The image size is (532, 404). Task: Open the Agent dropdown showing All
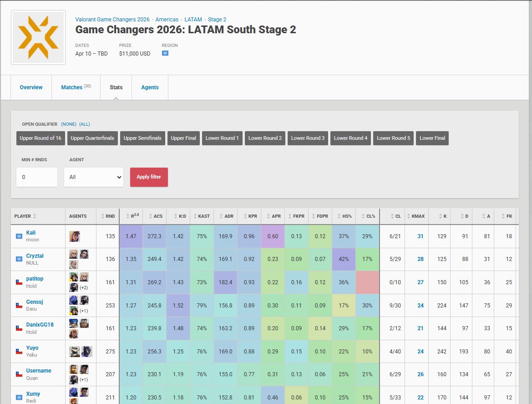click(x=94, y=177)
